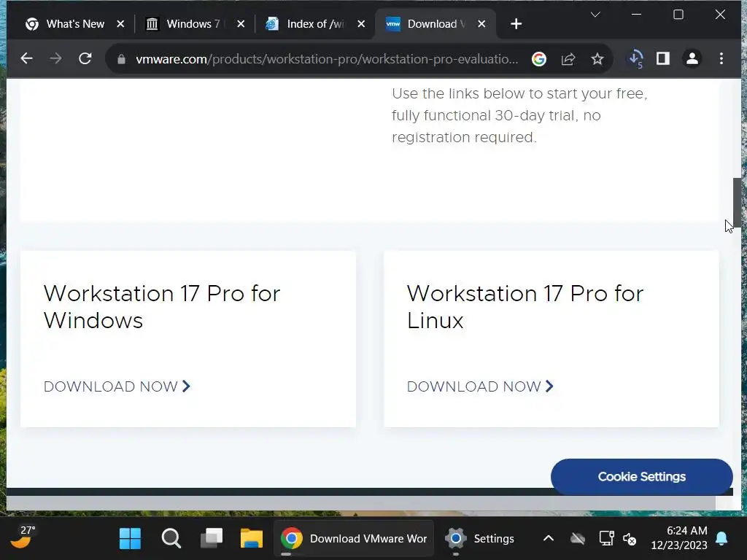The width and height of the screenshot is (747, 560).
Task: Click chevron beside Windows Download Now
Action: click(x=186, y=386)
